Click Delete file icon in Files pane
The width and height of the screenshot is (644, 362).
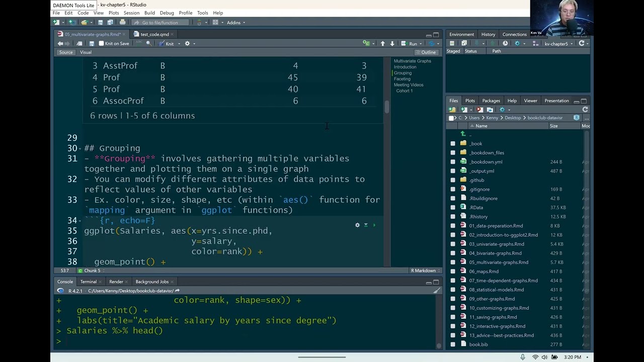[x=479, y=110]
